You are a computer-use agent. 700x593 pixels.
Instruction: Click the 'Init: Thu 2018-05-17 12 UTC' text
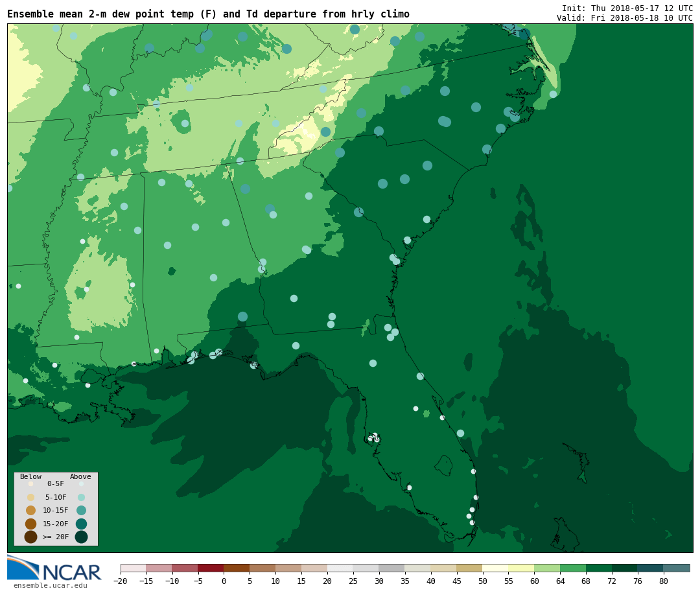click(x=627, y=8)
